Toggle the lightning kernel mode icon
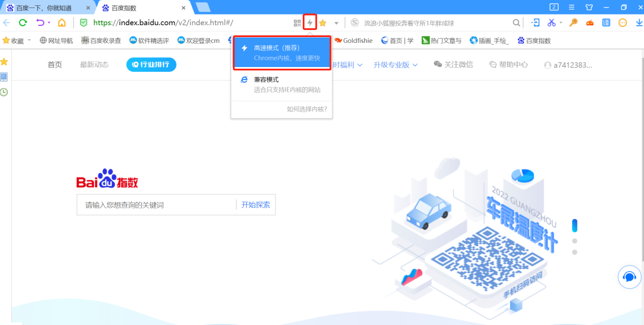 [310, 23]
